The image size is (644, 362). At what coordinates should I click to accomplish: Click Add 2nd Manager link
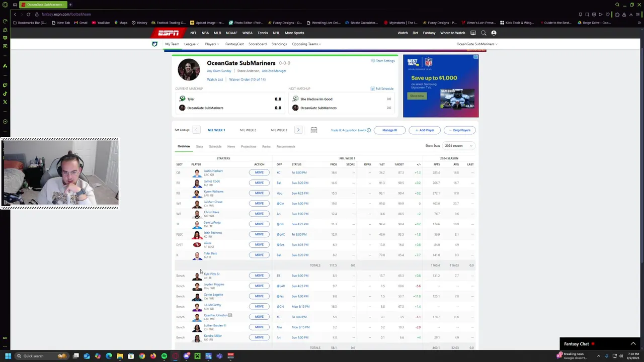[274, 71]
